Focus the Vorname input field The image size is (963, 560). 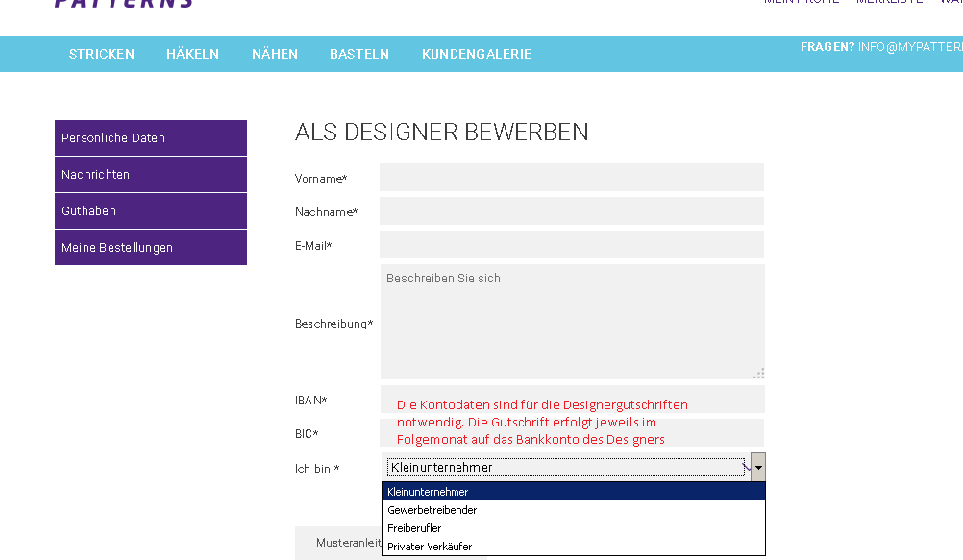pyautogui.click(x=572, y=178)
